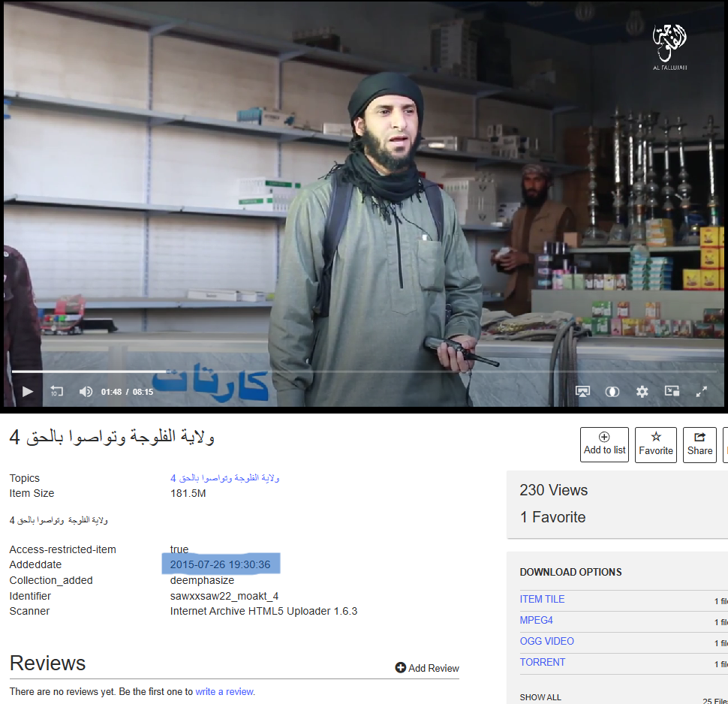This screenshot has width=728, height=704.
Task: Click the TORRENT download link
Action: pos(542,662)
